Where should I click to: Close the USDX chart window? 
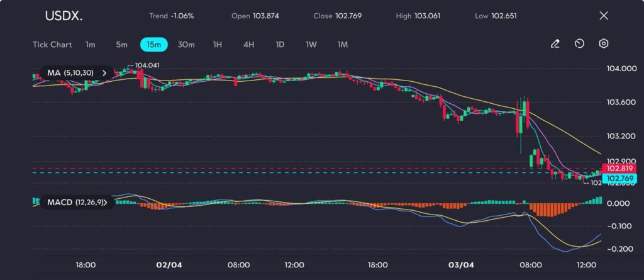[x=604, y=16]
